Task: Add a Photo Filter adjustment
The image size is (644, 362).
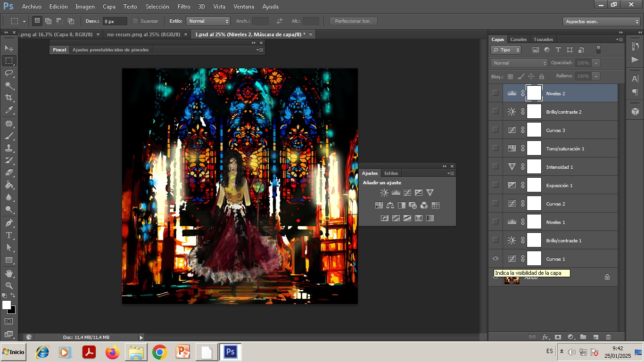Action: [413, 205]
